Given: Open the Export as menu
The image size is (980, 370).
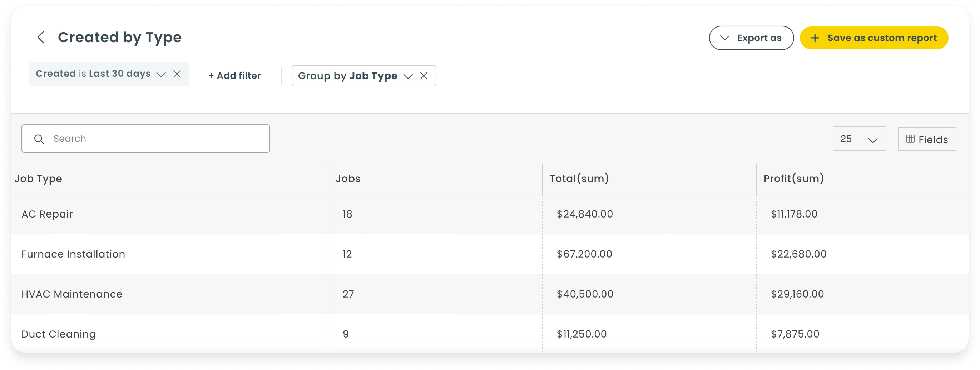Looking at the screenshot, I should [751, 37].
